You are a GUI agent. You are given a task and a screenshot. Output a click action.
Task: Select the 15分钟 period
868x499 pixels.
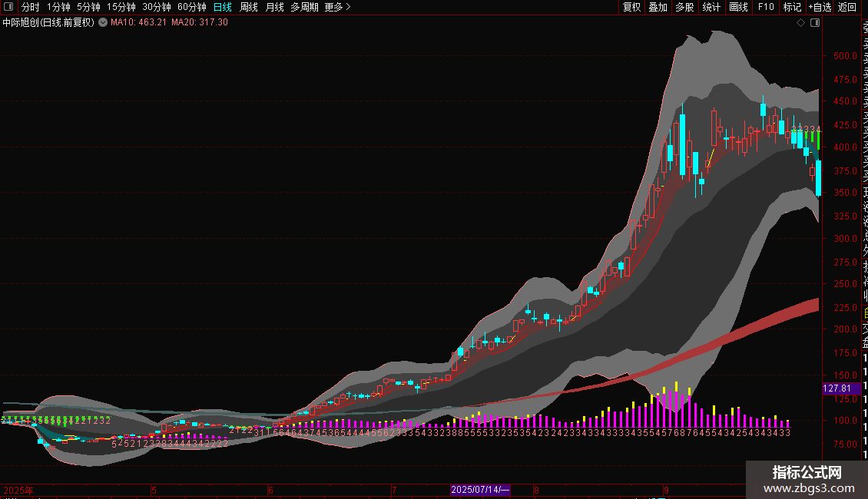coord(121,7)
